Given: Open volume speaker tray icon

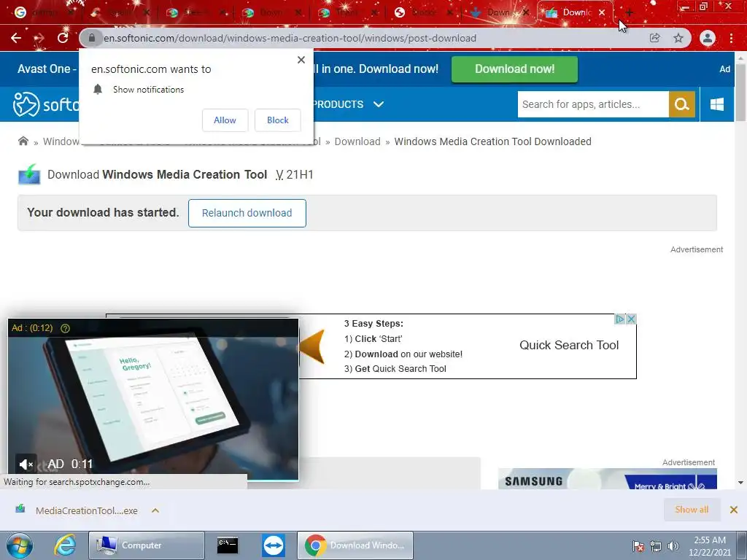Looking at the screenshot, I should tap(673, 546).
